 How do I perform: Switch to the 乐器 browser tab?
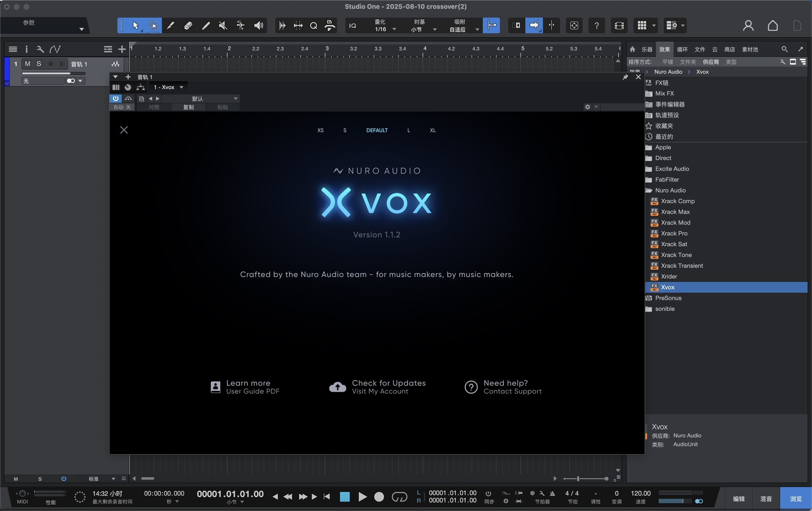point(647,49)
